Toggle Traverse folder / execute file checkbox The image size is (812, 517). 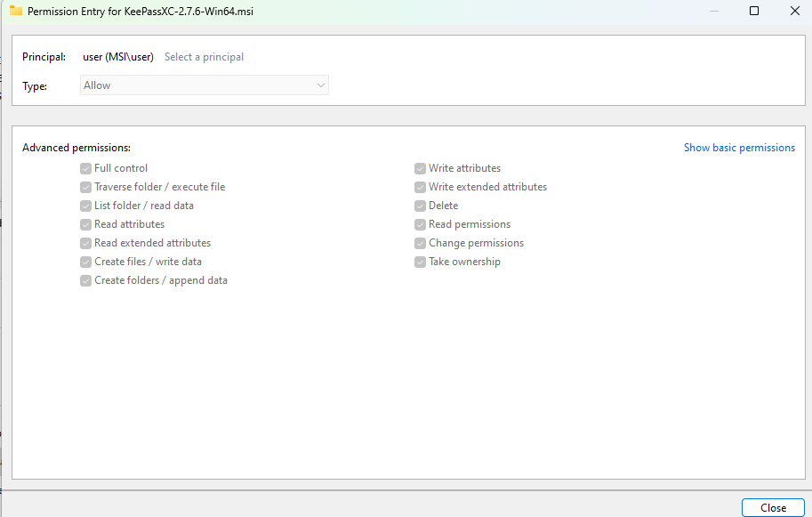pos(85,187)
